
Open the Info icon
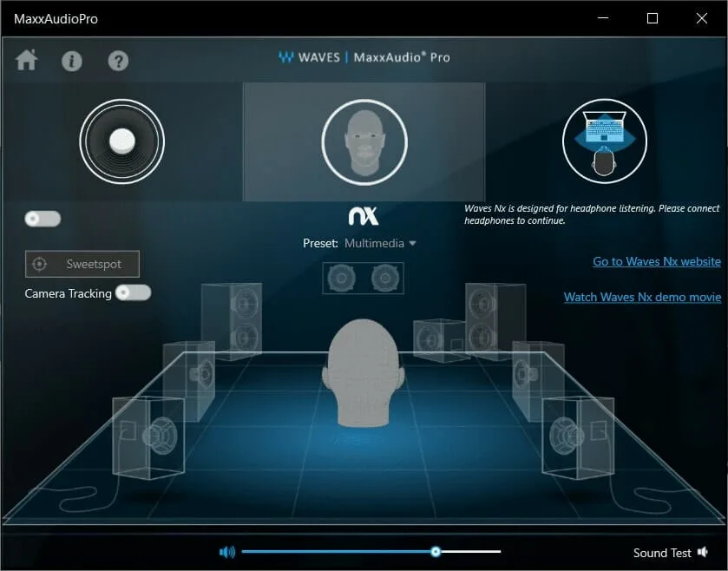tap(72, 61)
